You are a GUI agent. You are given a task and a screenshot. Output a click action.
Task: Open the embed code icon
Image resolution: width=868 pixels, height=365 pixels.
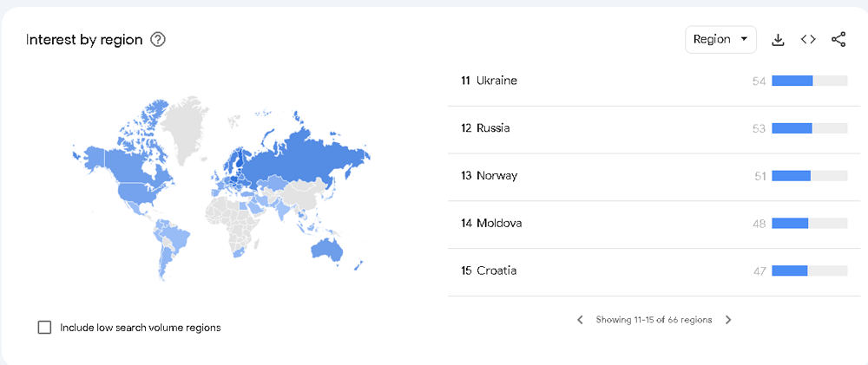point(808,40)
